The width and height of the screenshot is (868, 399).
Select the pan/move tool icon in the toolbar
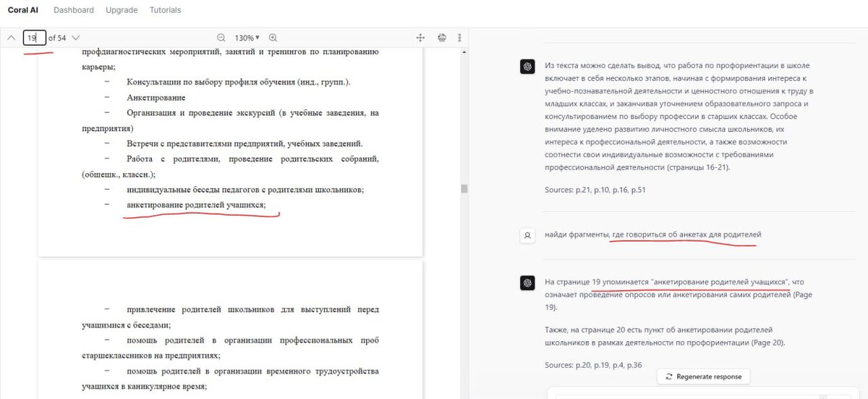(x=420, y=38)
